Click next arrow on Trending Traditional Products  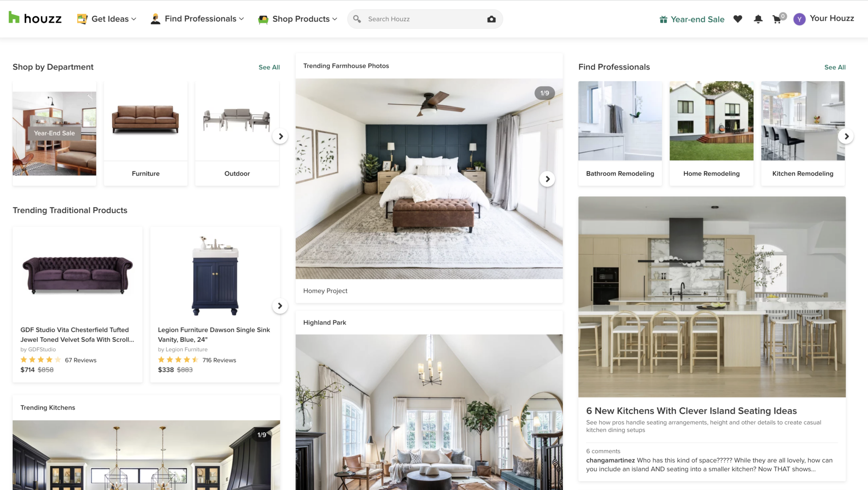coord(280,305)
